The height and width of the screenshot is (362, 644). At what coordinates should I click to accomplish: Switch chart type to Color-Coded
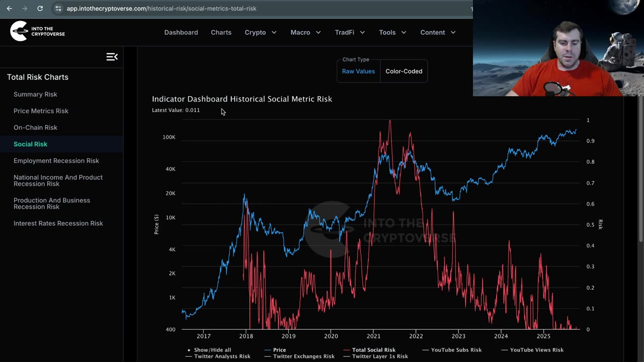pyautogui.click(x=404, y=71)
